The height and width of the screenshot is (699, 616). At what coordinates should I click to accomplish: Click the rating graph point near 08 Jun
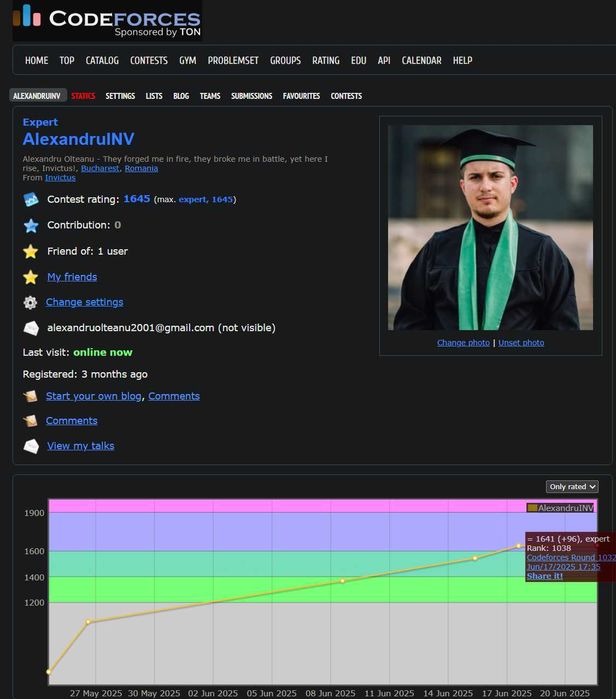(x=342, y=581)
